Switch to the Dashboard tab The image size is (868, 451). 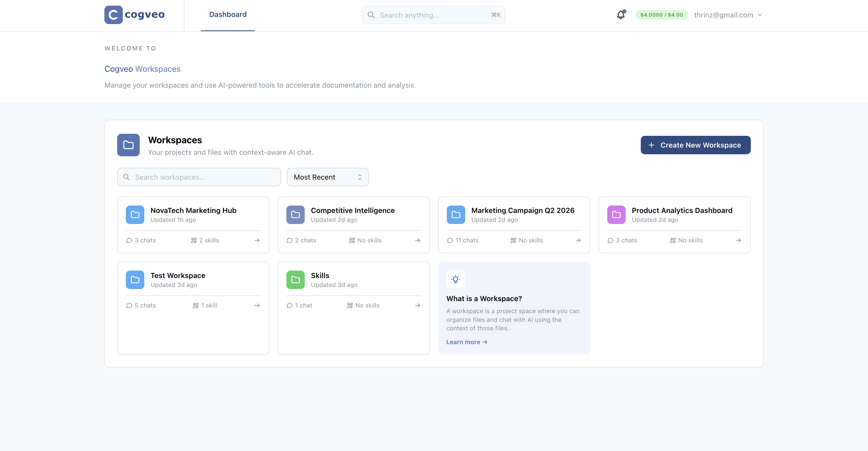227,15
